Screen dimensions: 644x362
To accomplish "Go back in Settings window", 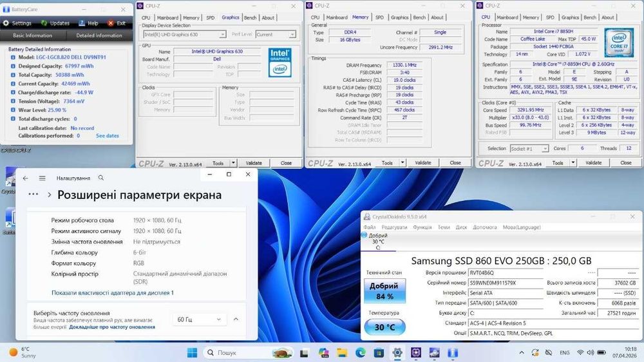I will point(26,178).
